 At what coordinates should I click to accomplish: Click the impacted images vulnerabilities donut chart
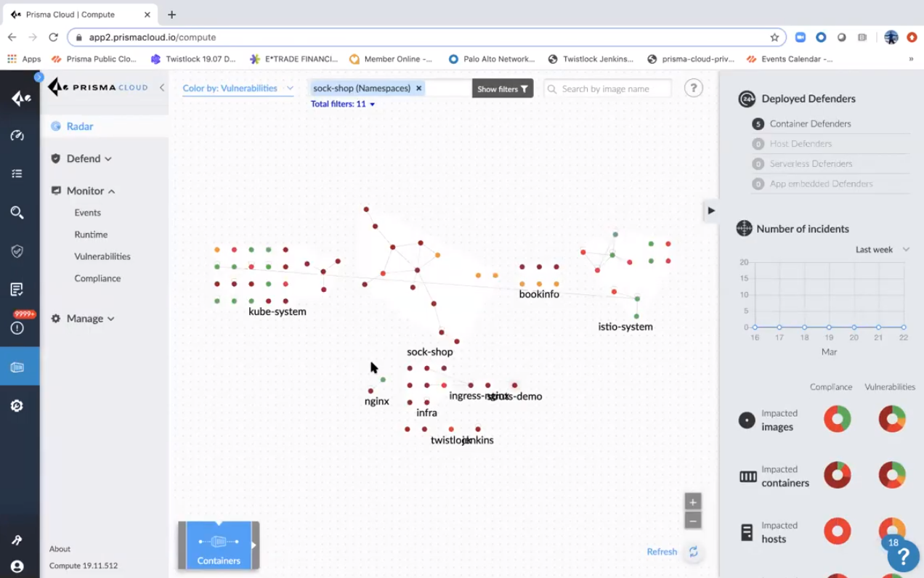click(892, 419)
